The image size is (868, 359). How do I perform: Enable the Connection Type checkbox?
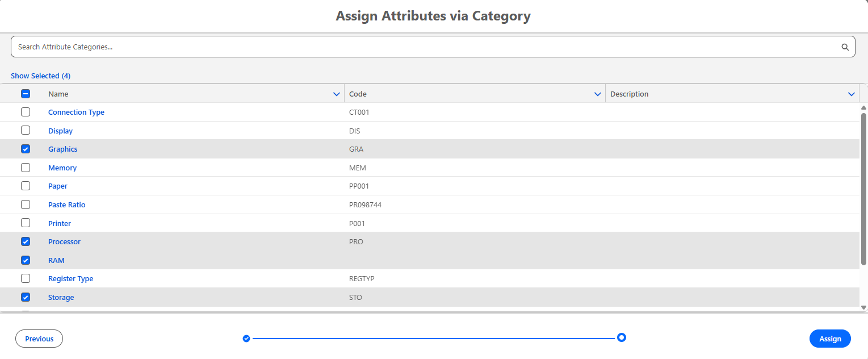coord(26,112)
